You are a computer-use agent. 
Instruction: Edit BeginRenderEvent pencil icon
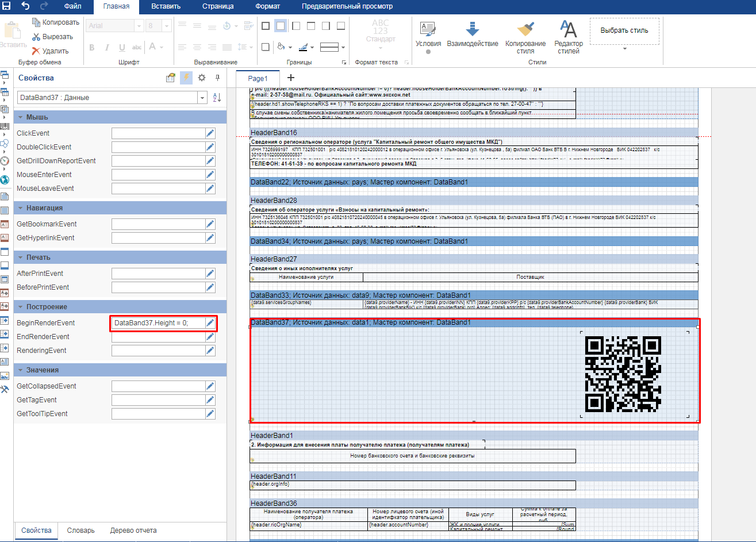click(210, 323)
